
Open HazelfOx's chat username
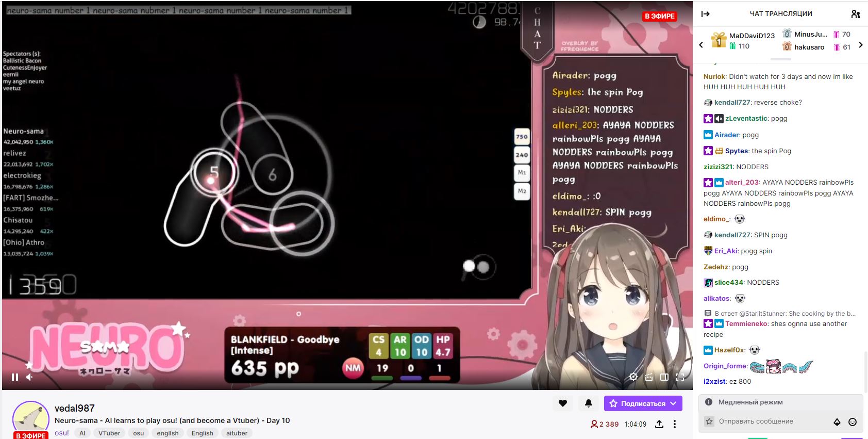pyautogui.click(x=729, y=350)
